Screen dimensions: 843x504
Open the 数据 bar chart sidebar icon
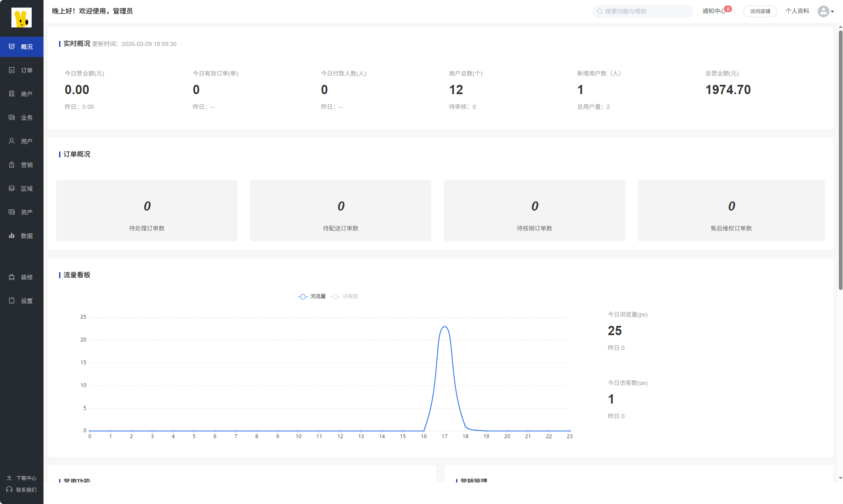pyautogui.click(x=12, y=236)
